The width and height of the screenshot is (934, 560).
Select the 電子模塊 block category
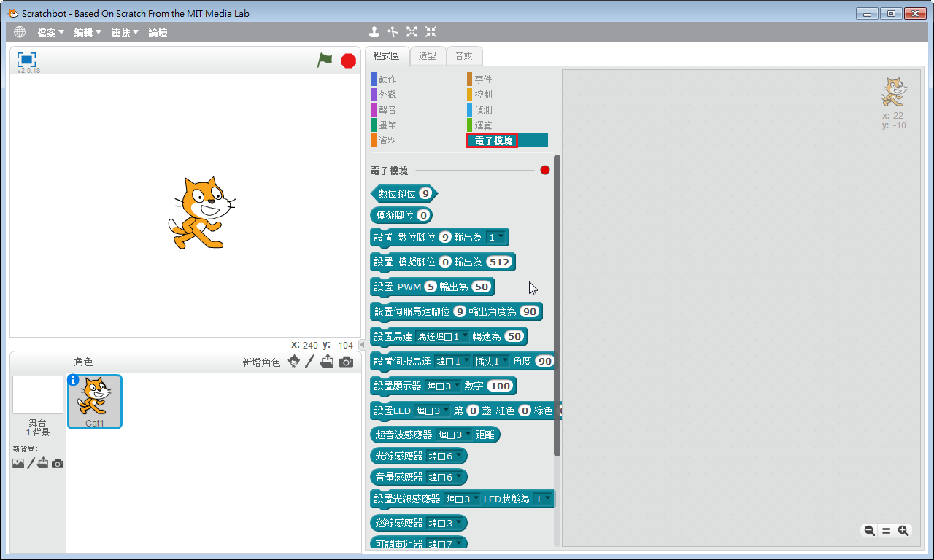pos(507,140)
